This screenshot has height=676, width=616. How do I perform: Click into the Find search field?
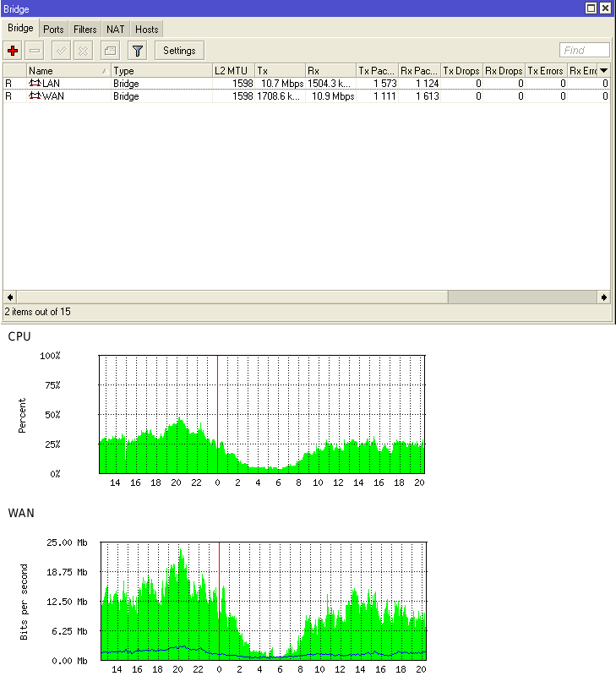click(584, 50)
